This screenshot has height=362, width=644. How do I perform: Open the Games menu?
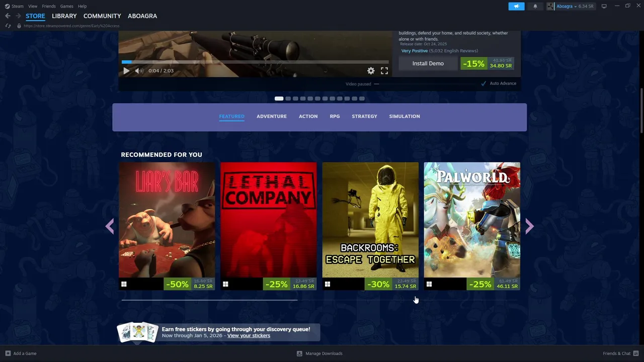pos(66,6)
